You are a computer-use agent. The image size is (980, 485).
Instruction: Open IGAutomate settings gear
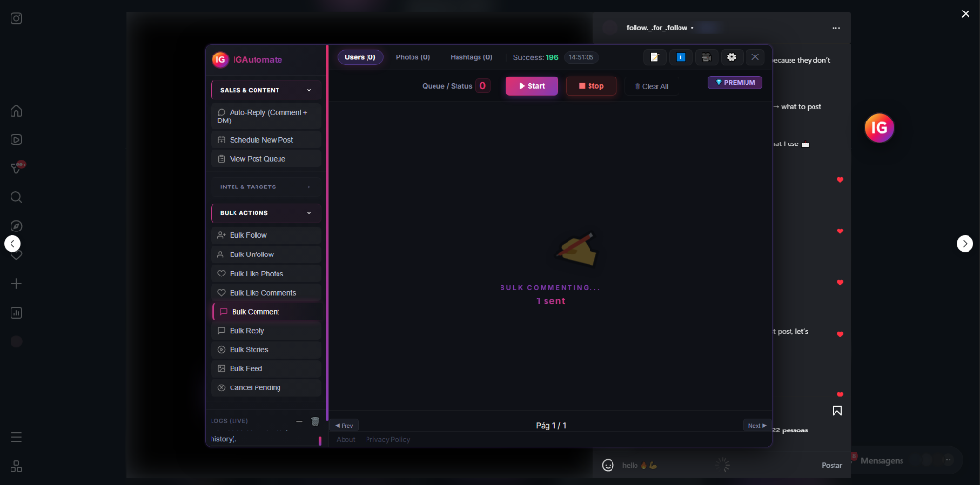coord(732,56)
